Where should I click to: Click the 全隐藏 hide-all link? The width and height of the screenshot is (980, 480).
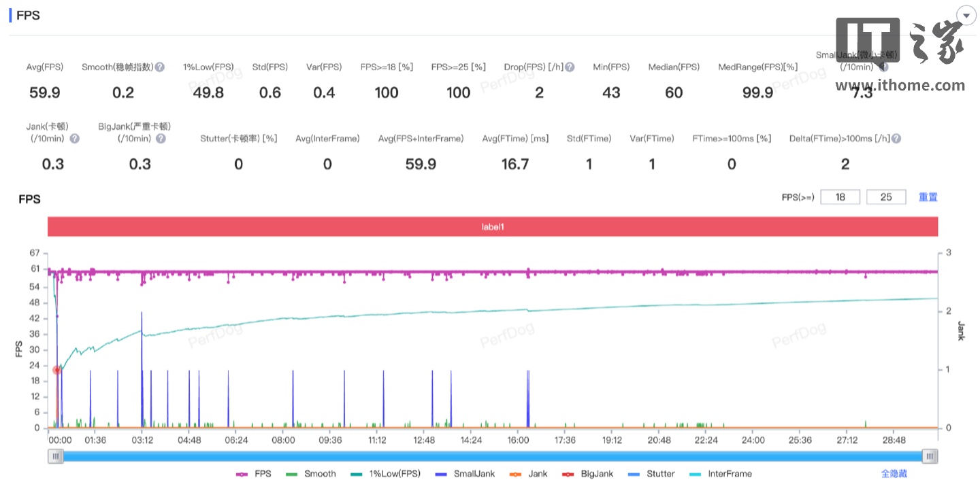(894, 474)
